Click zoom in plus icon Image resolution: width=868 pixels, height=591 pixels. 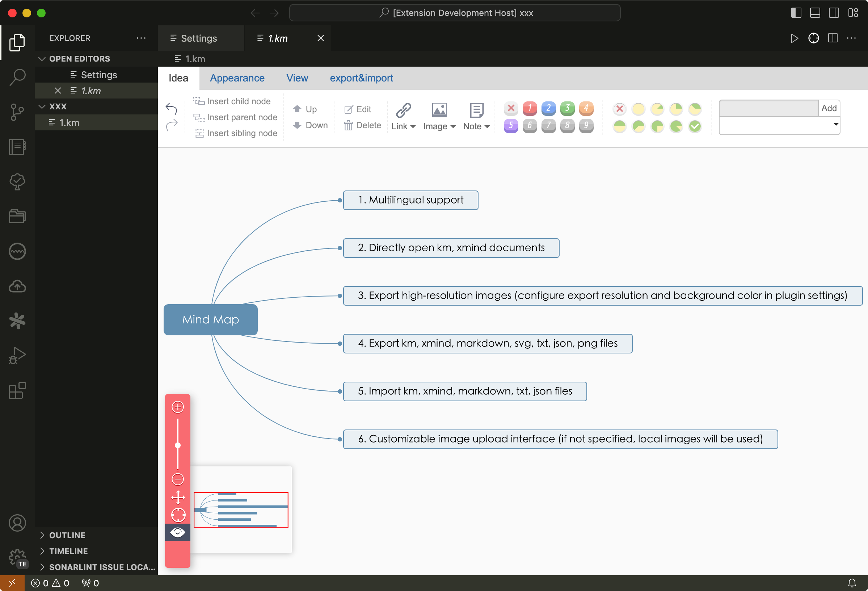tap(178, 407)
